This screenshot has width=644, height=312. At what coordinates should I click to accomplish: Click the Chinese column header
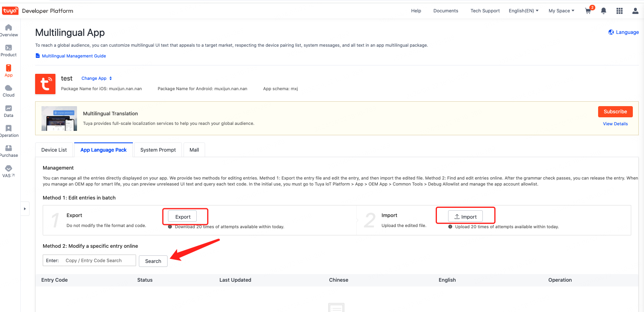click(339, 280)
